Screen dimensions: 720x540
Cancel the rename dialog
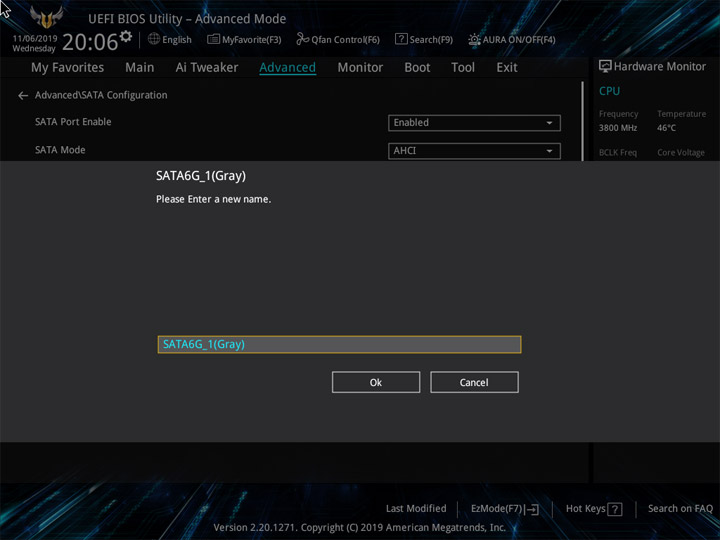tap(474, 382)
